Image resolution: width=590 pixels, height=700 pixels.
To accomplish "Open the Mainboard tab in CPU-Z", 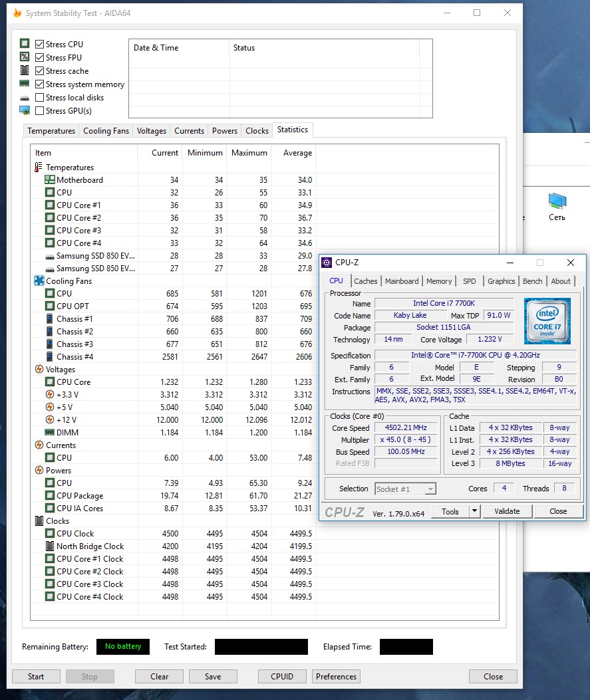I will tap(402, 281).
